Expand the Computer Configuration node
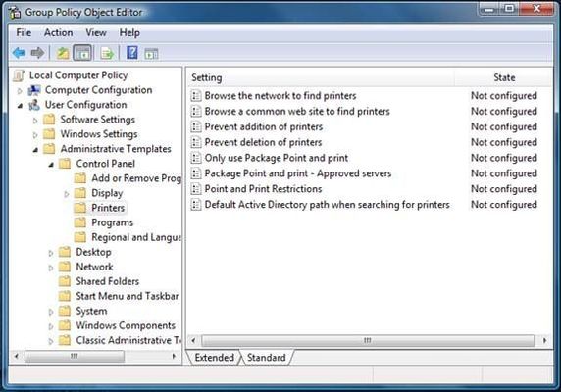 click(x=20, y=91)
